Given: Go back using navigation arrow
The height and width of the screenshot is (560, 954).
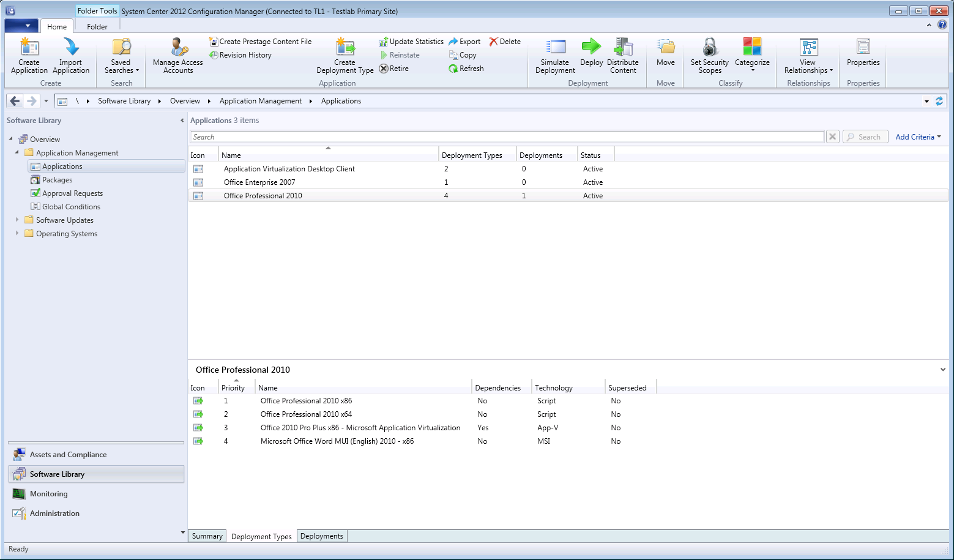Looking at the screenshot, I should tap(15, 101).
